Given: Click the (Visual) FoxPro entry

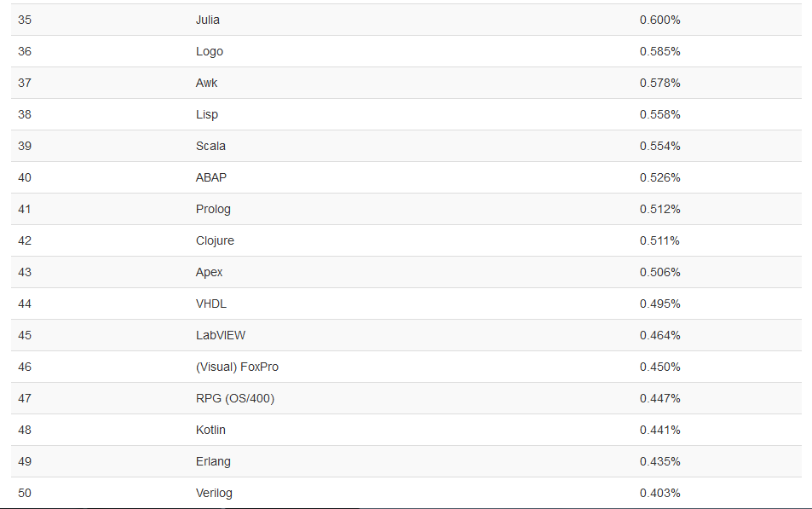Looking at the screenshot, I should (237, 367).
